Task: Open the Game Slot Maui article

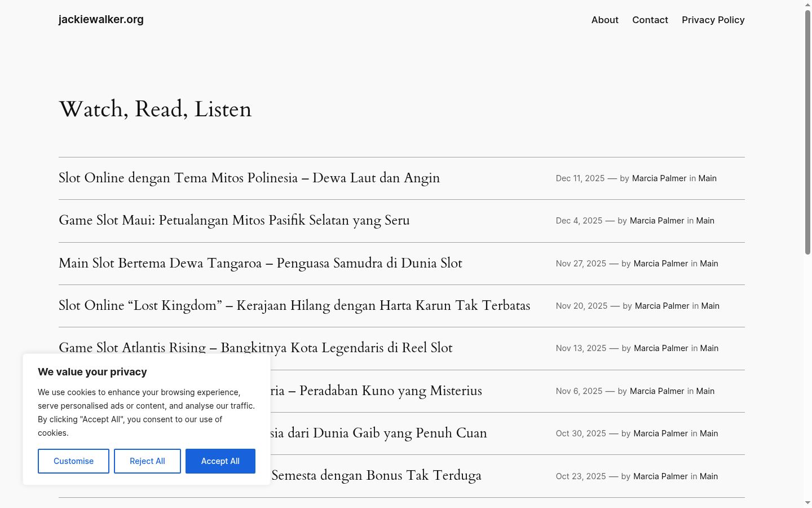Action: pos(234,221)
